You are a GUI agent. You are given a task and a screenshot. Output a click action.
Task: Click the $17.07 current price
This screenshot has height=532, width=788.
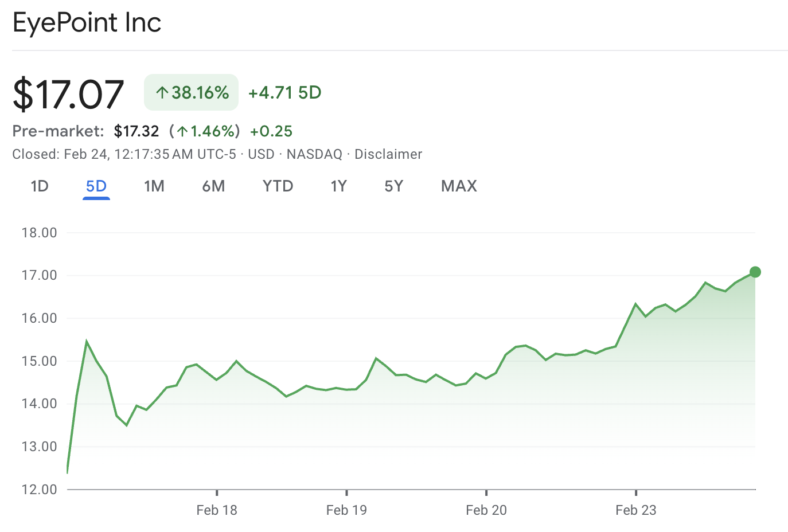(x=69, y=93)
